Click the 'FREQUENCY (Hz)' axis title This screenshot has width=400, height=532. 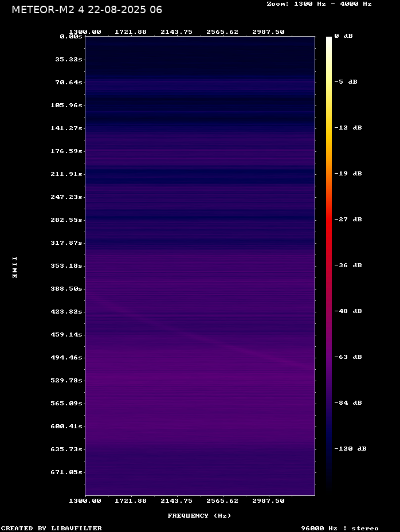pos(199,516)
